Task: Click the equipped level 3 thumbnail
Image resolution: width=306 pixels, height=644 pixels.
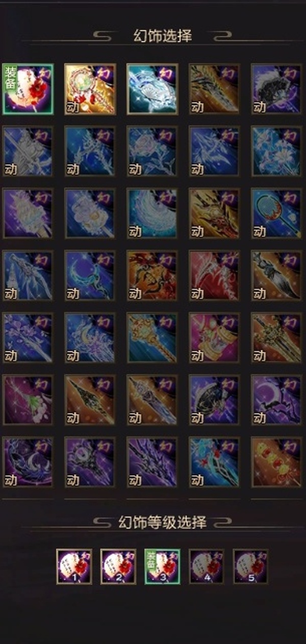Action: click(162, 566)
